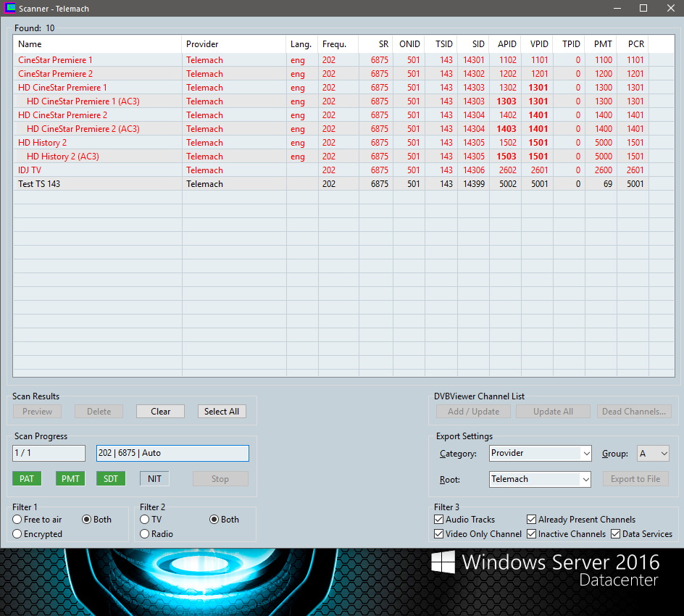This screenshot has height=616, width=684.
Task: Click the Update All button
Action: 553,412
